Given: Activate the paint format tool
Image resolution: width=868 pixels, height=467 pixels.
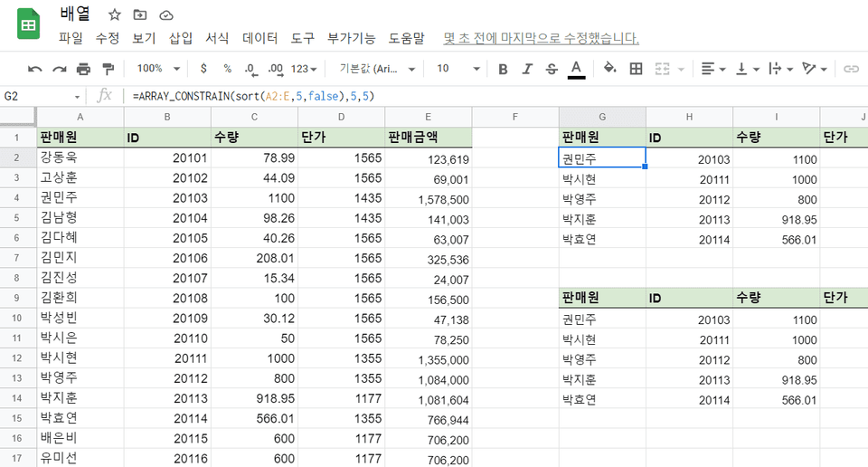Looking at the screenshot, I should tap(108, 69).
